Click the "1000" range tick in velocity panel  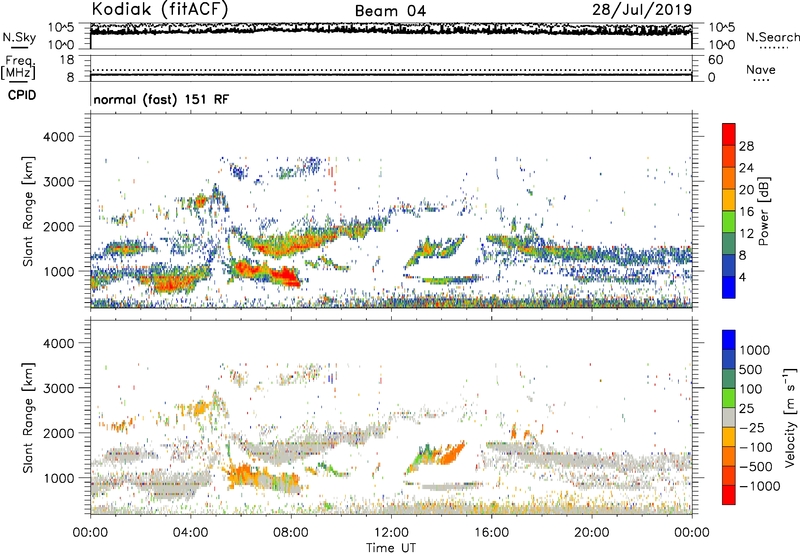point(58,478)
